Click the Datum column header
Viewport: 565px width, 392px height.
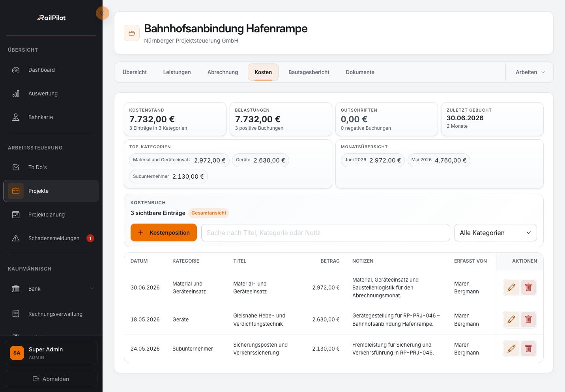point(139,261)
